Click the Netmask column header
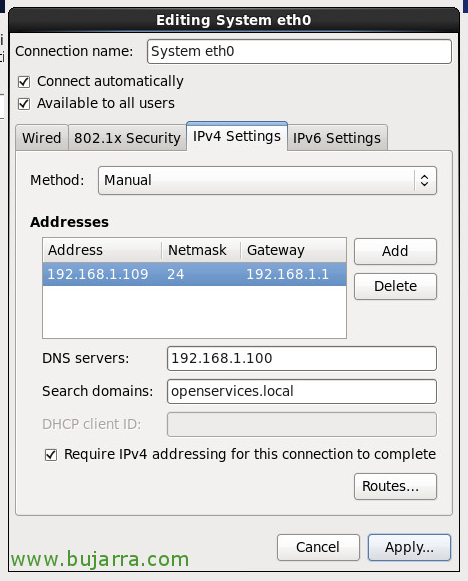This screenshot has width=468, height=581. [201, 250]
